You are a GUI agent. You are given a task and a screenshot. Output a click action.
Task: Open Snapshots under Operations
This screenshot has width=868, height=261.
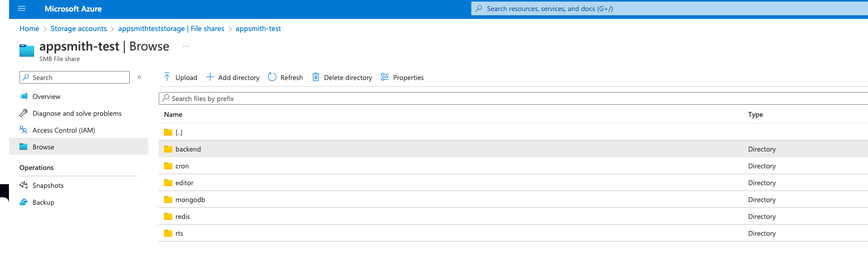48,186
